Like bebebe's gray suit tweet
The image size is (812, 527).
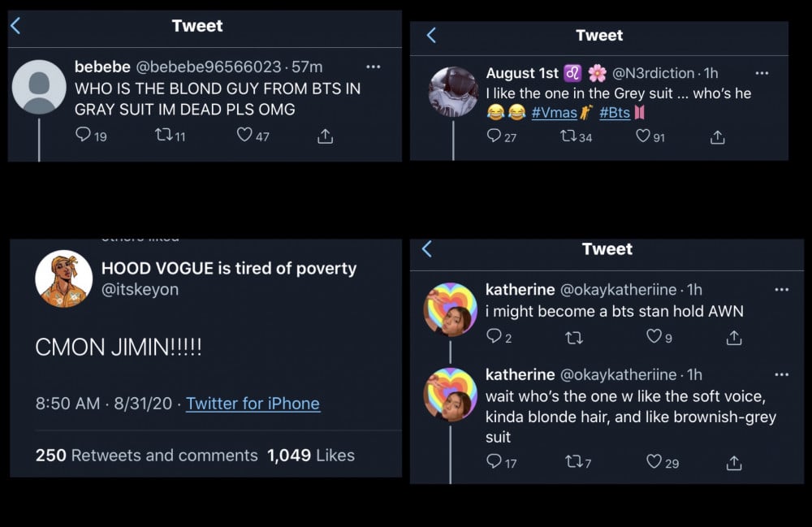244,136
